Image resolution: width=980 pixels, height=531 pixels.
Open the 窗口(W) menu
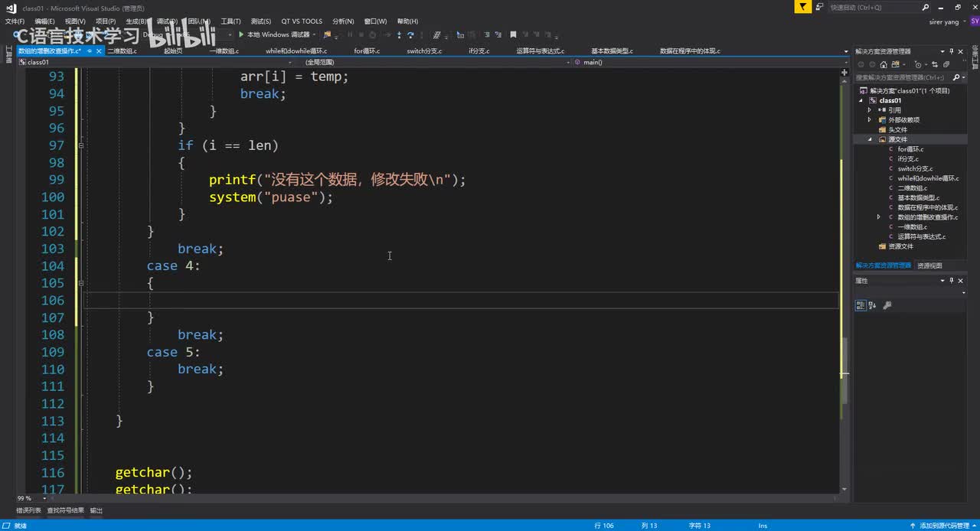tap(375, 21)
